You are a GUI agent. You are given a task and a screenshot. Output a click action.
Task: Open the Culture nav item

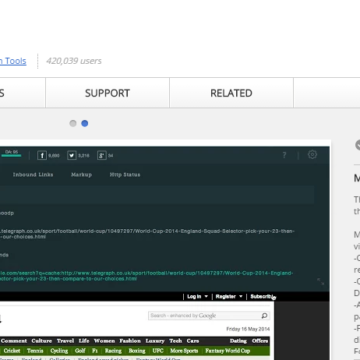coord(42,341)
